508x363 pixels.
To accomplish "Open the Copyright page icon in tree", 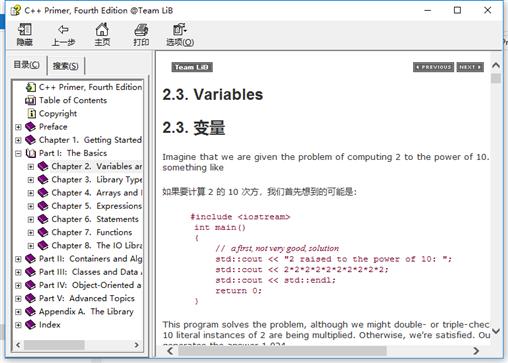I will point(31,114).
